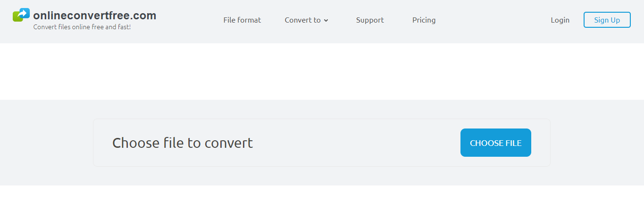Image resolution: width=644 pixels, height=217 pixels.
Task: Click the empty space inside the upload box
Action: tap(354, 143)
